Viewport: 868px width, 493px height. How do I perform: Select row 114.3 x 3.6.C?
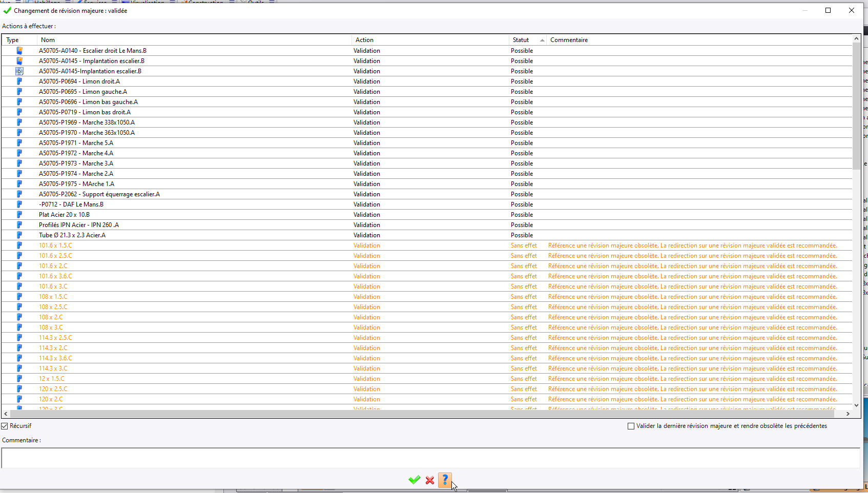coord(427,358)
